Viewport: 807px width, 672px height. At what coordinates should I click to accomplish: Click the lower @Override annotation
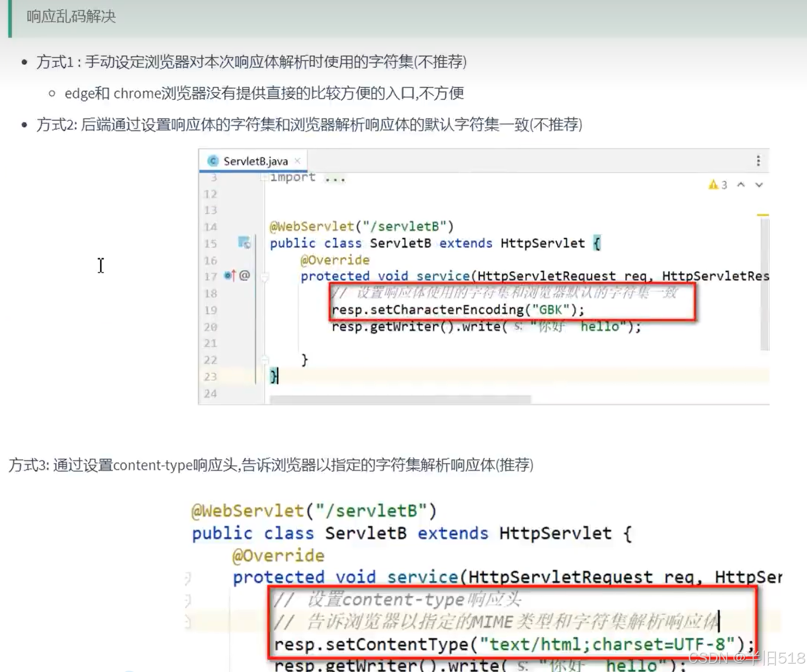(278, 555)
